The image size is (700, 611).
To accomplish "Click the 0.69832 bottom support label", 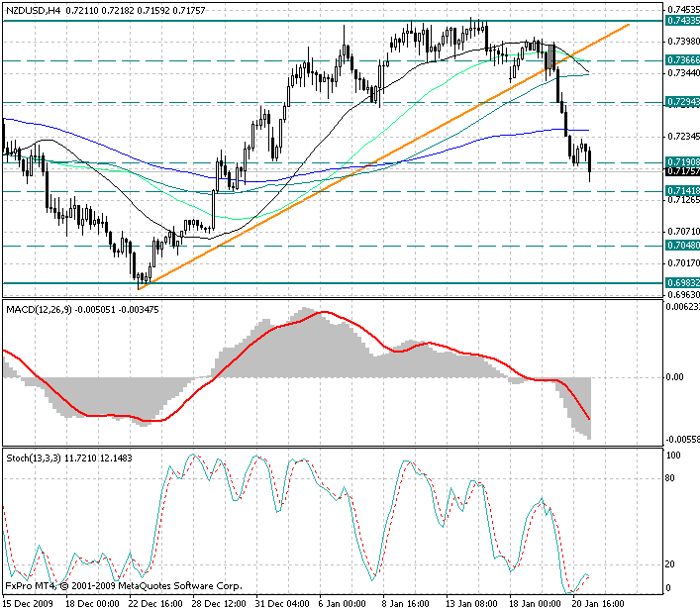I will (680, 282).
